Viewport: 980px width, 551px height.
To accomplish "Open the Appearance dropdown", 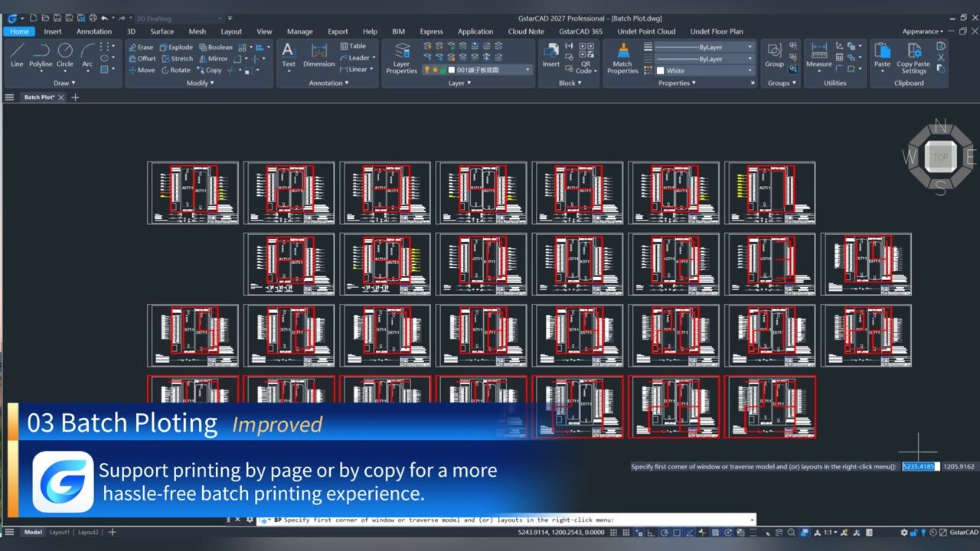I will click(923, 31).
